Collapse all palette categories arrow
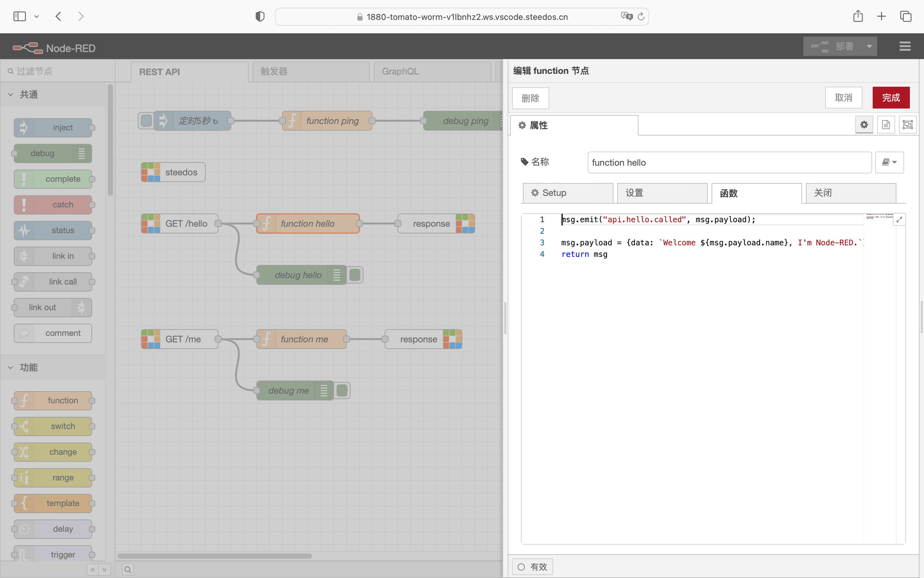The width and height of the screenshot is (924, 578). click(x=92, y=570)
